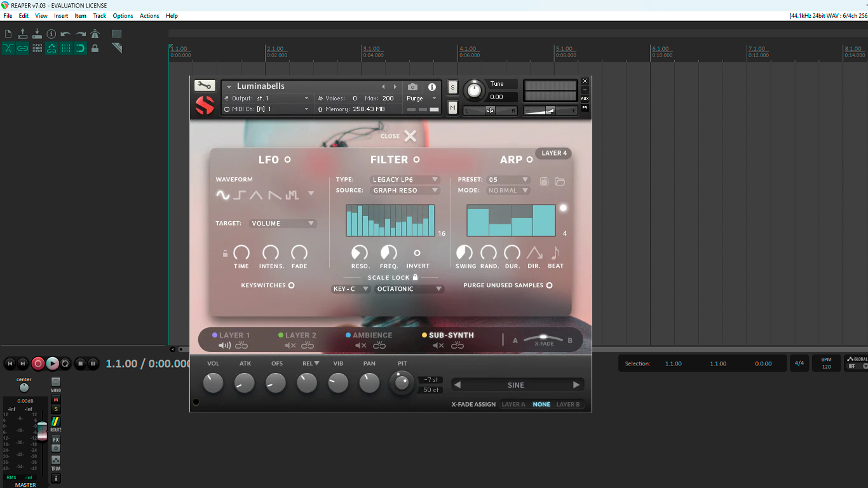Click the undo arrow in REAPER toolbar
Image resolution: width=868 pixels, height=488 pixels.
point(66,34)
